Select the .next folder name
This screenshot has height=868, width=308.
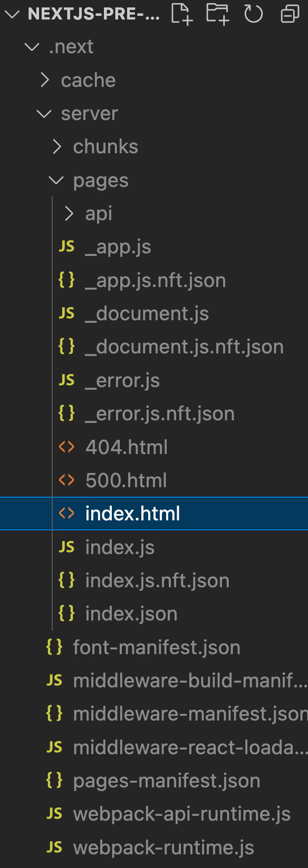[71, 47]
